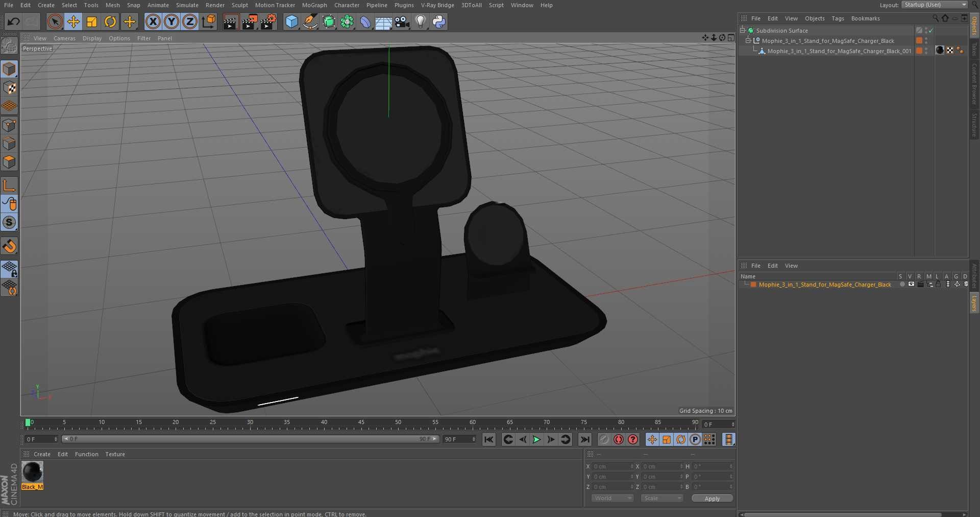Toggle the Z axis lock

tap(190, 21)
